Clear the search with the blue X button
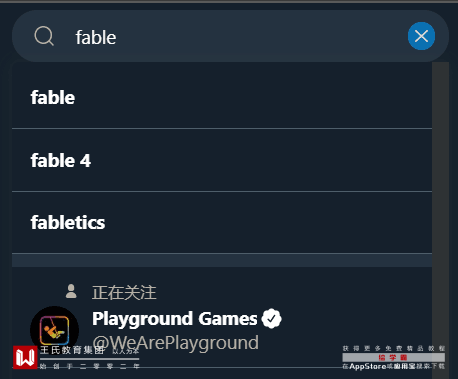The image size is (458, 379). 421,36
